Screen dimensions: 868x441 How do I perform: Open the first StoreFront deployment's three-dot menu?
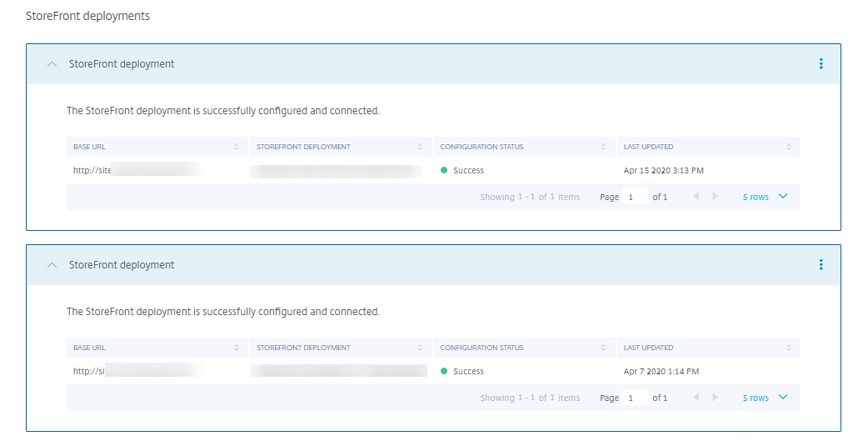point(821,63)
